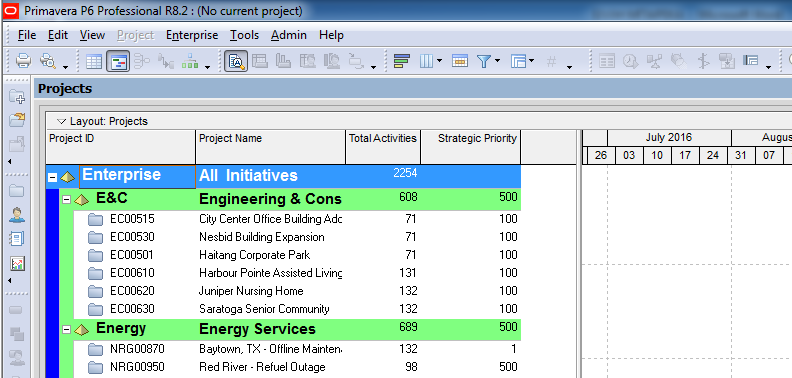Click the Timescale icon in the toolbar
The image size is (792, 378).
[460, 61]
